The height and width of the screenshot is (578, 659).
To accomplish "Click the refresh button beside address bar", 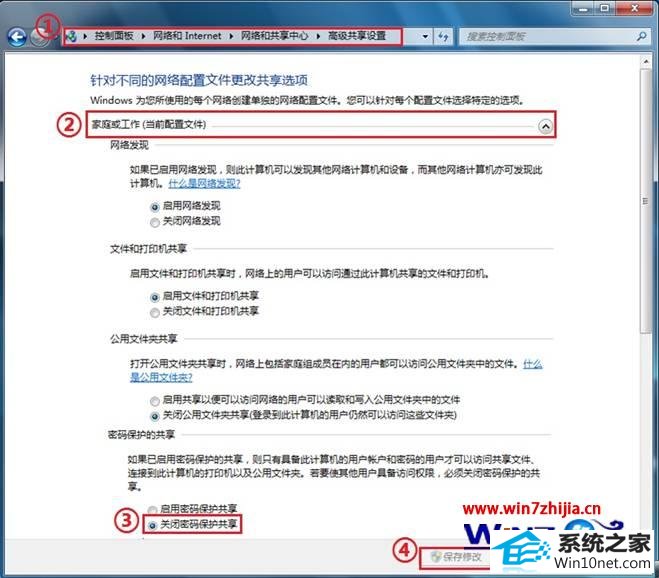I will click(441, 36).
